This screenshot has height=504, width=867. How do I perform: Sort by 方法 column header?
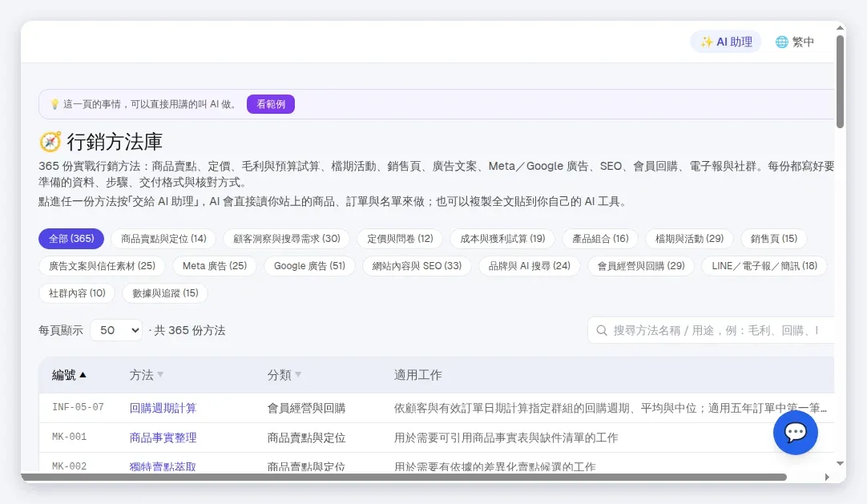point(146,375)
